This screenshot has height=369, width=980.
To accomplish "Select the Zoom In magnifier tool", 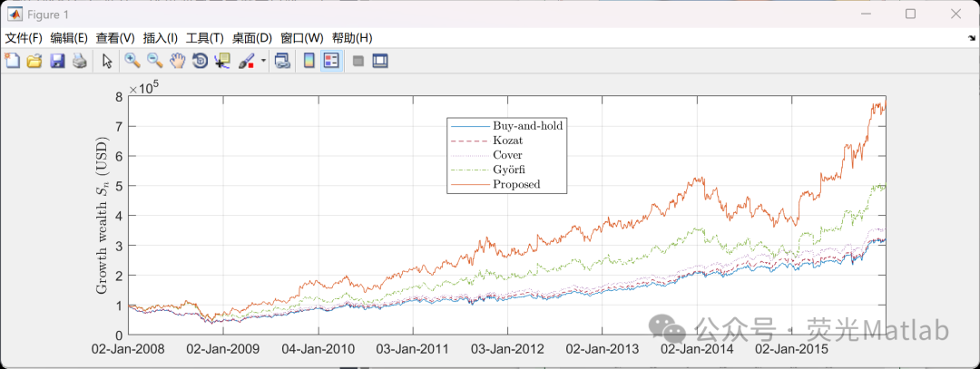I will [x=132, y=61].
